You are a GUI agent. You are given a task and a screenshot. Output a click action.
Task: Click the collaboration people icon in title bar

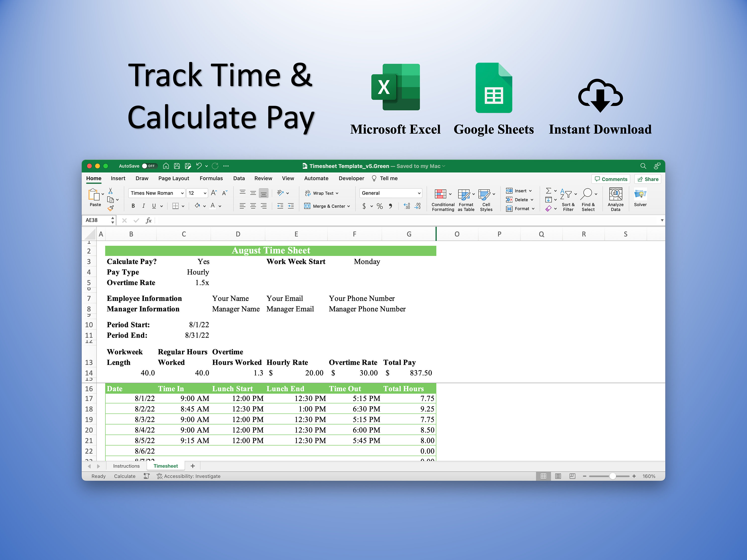[x=657, y=166]
